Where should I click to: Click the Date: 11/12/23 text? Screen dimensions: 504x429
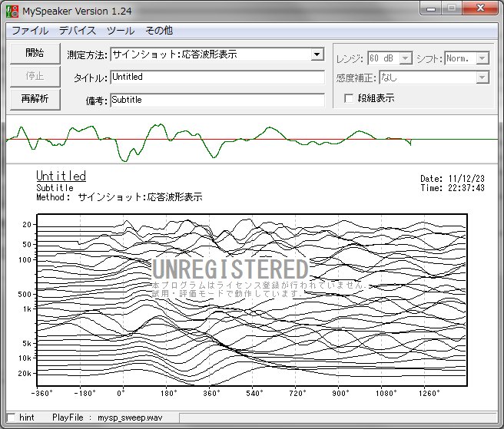click(453, 179)
